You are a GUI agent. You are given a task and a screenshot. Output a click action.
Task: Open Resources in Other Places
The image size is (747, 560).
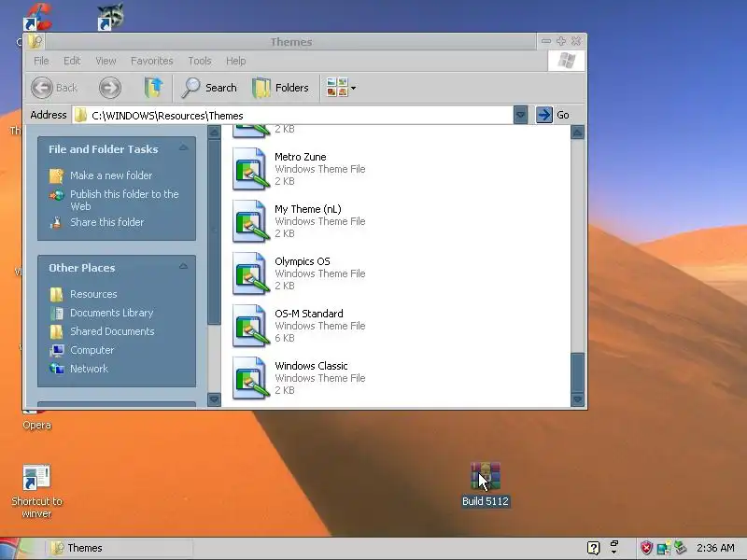pos(93,294)
